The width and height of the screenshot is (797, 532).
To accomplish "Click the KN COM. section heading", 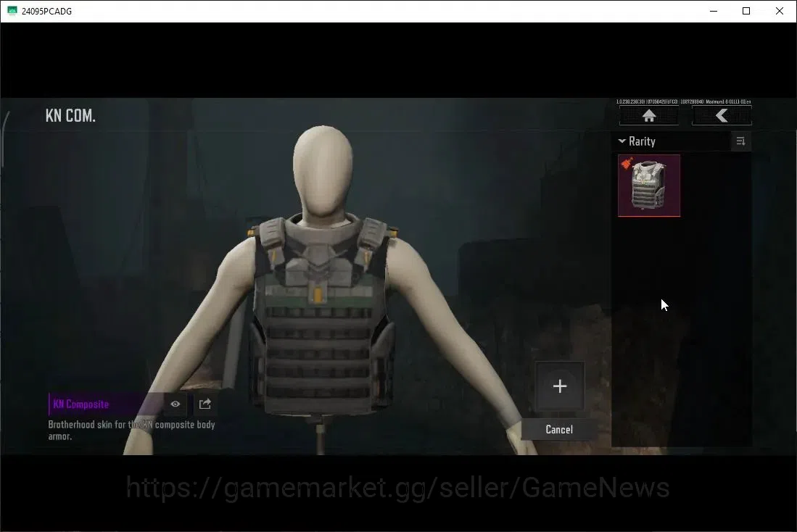I will [x=70, y=115].
